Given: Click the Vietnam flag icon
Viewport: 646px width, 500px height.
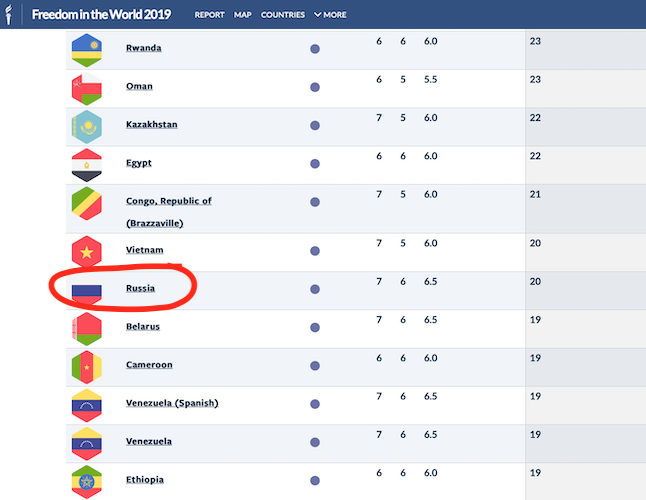Looking at the screenshot, I should click(x=86, y=251).
